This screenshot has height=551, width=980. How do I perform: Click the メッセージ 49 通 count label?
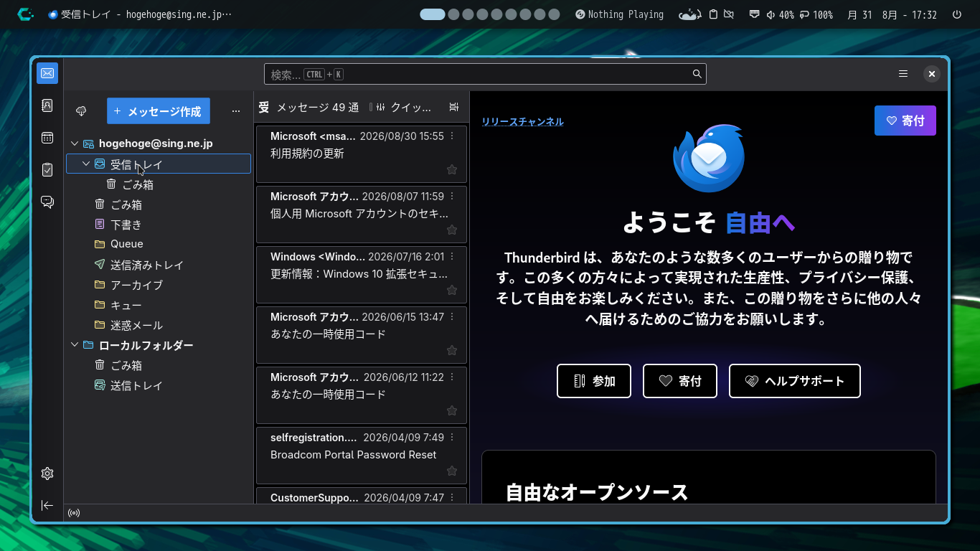[318, 107]
